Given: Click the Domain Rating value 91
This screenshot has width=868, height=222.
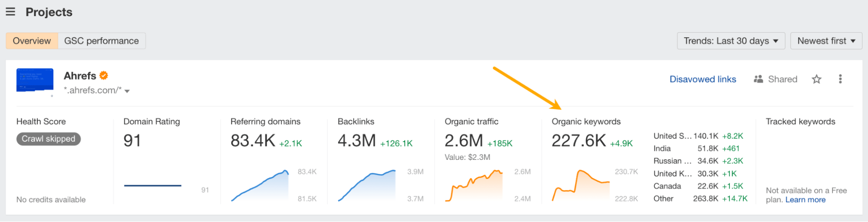Looking at the screenshot, I should coord(132,141).
